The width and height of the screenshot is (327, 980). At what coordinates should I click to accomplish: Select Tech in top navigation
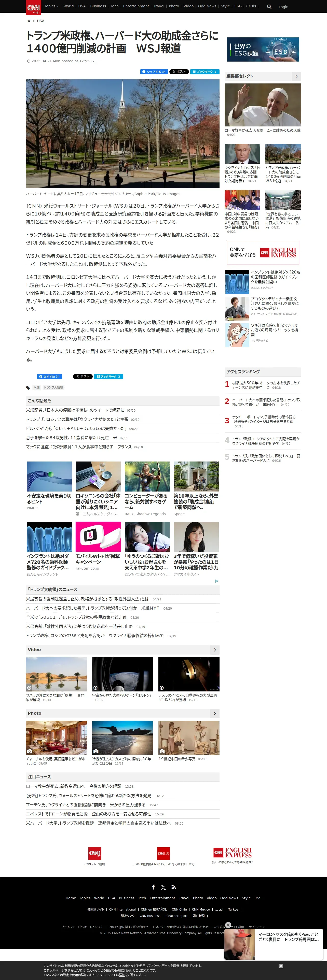[x=114, y=6]
